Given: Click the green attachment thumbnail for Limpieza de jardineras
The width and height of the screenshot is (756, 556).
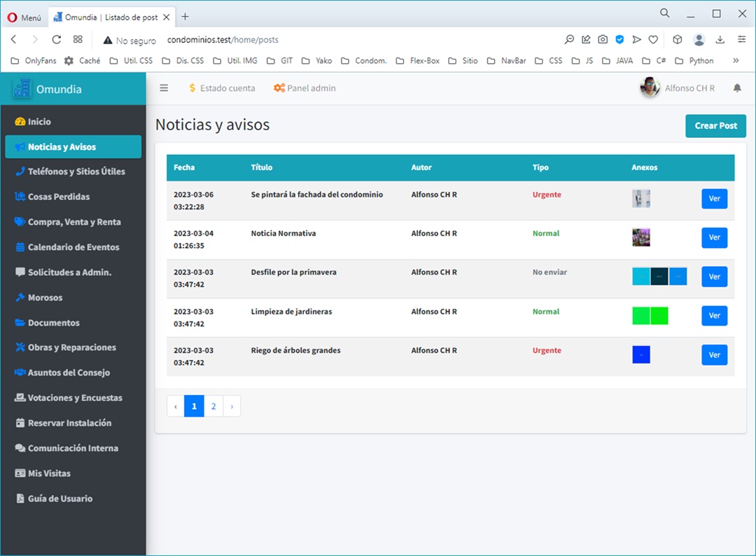Looking at the screenshot, I should [x=641, y=316].
